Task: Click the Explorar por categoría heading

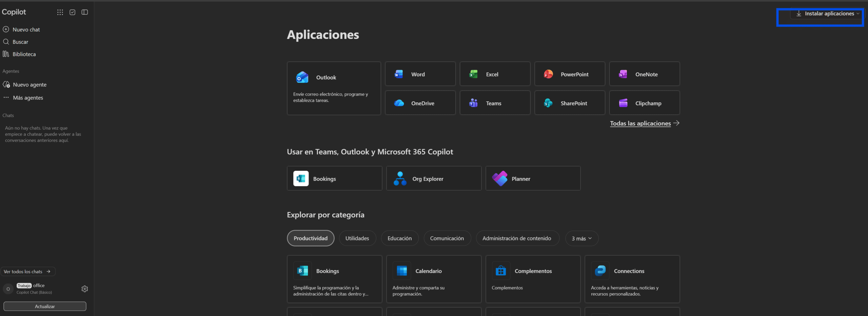Action: (x=325, y=215)
